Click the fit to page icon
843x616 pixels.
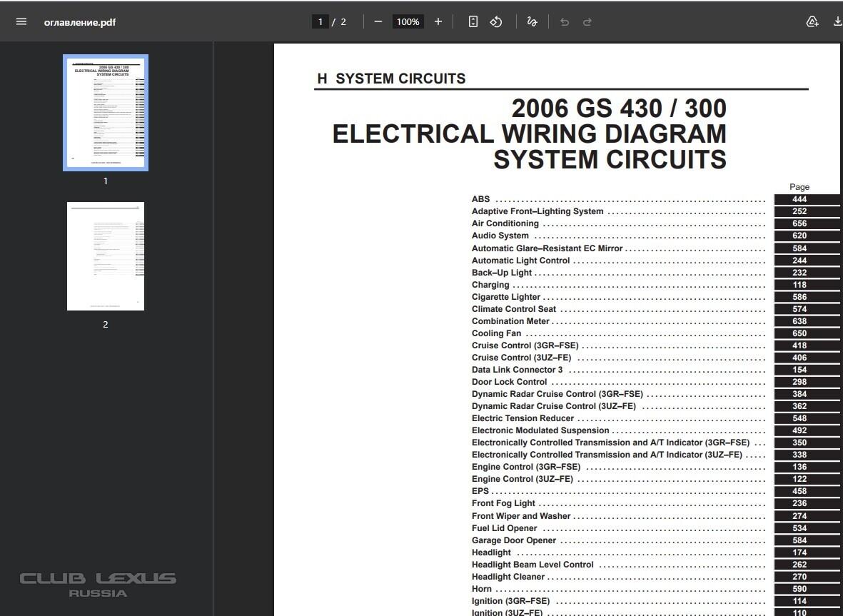473,21
